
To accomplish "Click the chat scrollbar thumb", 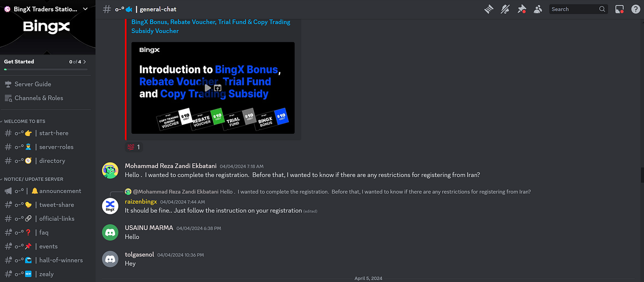I will (642, 175).
